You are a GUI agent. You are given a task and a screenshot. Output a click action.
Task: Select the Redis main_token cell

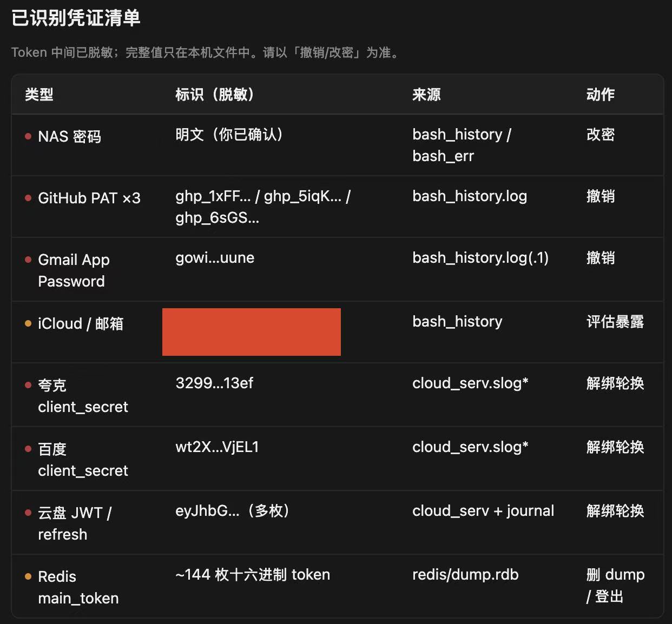[78, 587]
